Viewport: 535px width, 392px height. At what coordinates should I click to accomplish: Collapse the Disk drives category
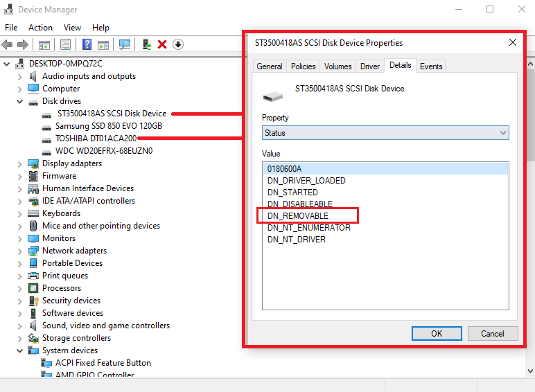pos(20,101)
